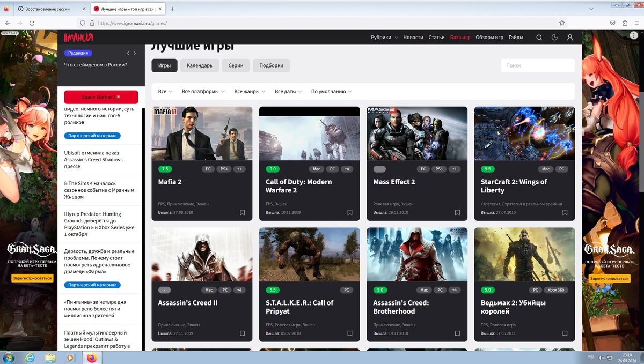Switch to the Календарь tab
This screenshot has height=364, width=644.
pyautogui.click(x=199, y=65)
